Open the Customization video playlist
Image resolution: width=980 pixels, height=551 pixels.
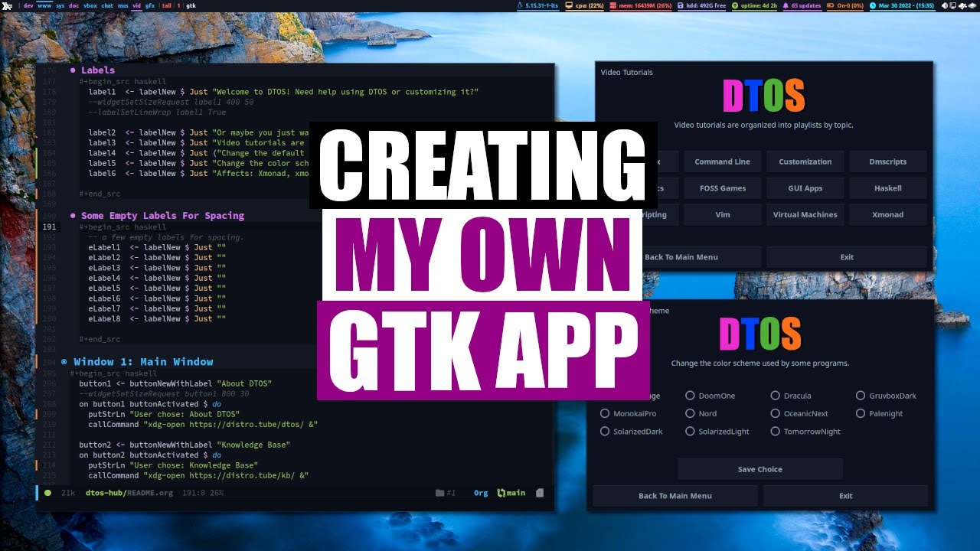tap(805, 161)
